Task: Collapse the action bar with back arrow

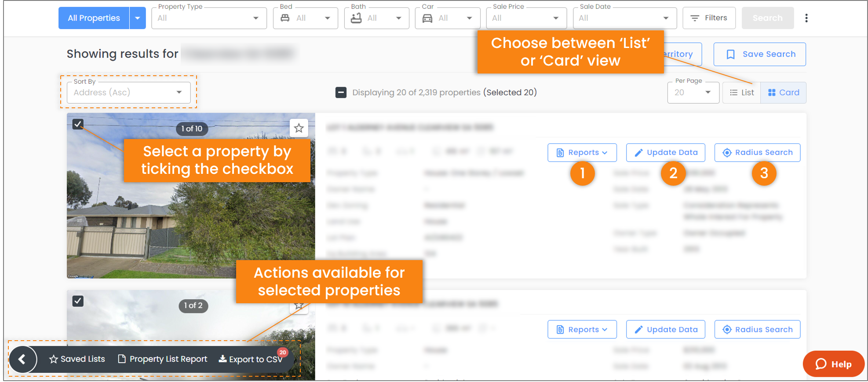Action: pos(22,359)
